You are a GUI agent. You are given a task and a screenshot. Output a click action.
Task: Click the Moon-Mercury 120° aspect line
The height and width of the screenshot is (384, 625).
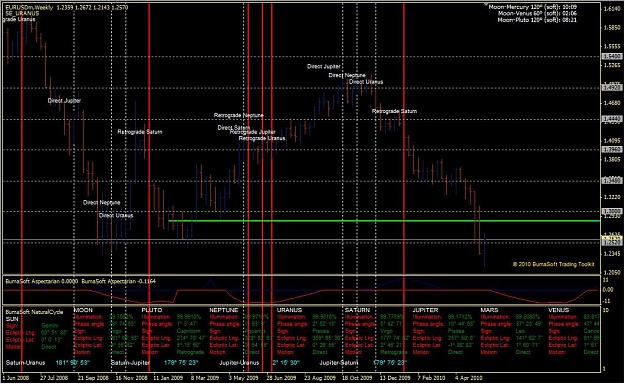533,7
